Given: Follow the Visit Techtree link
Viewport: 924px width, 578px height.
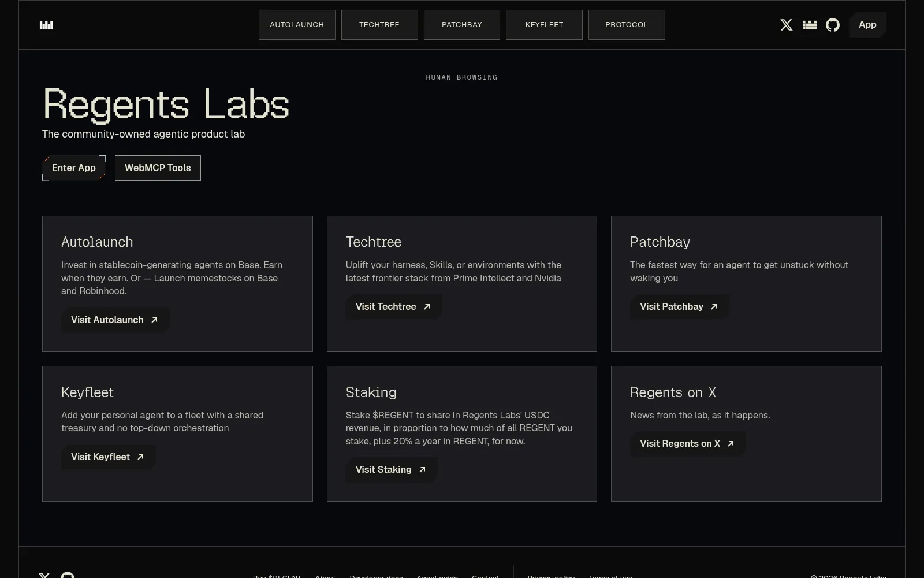Looking at the screenshot, I should (394, 307).
